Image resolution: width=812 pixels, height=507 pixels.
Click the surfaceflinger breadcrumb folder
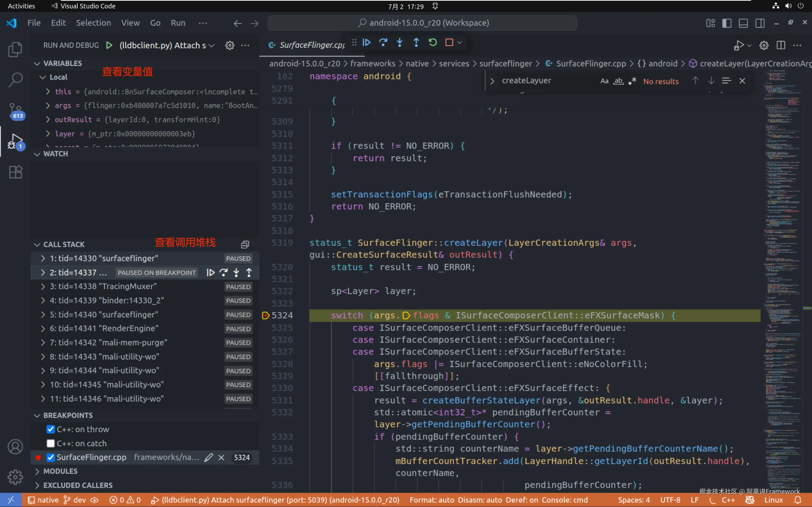point(505,63)
